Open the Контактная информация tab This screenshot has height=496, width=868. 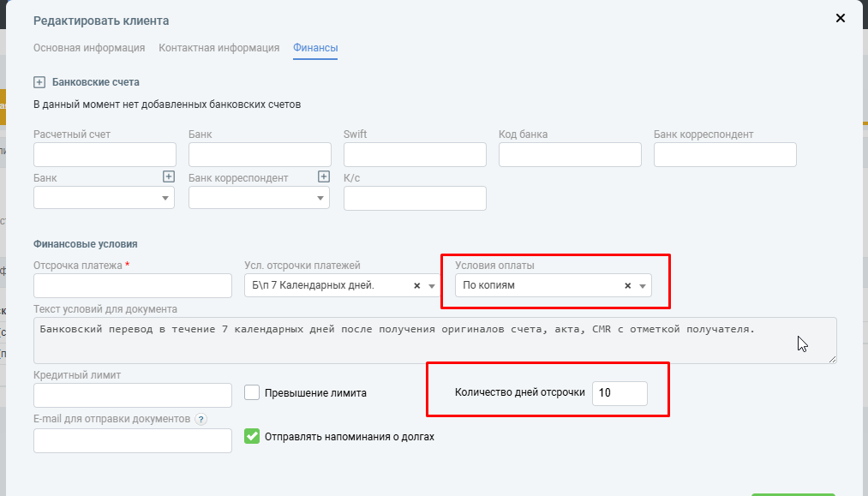218,48
